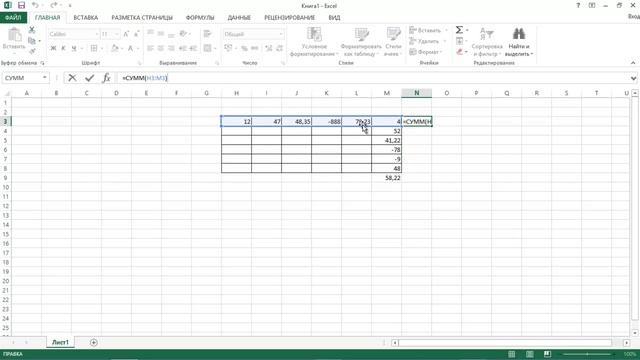Switch to Normal view in status bar

click(x=511, y=354)
